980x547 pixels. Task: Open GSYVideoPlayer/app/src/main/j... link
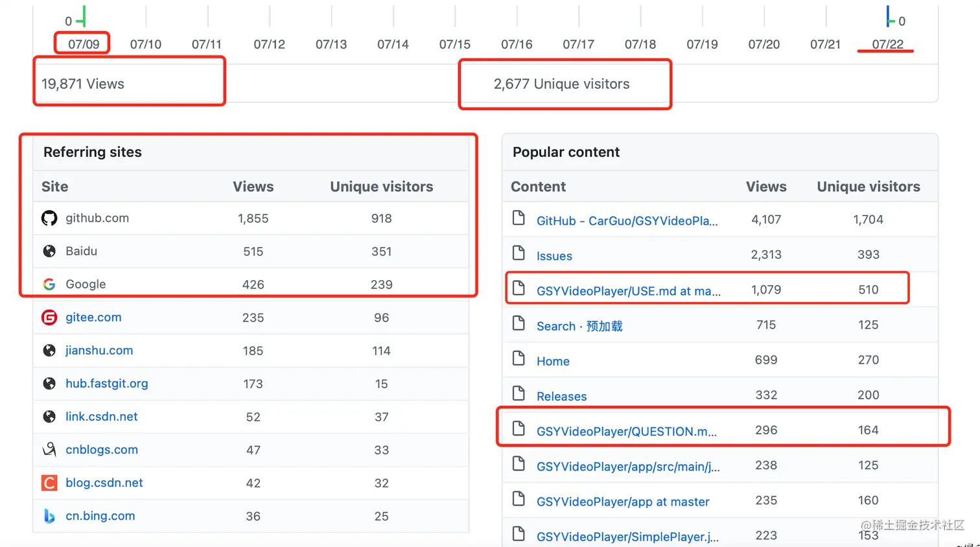(628, 467)
